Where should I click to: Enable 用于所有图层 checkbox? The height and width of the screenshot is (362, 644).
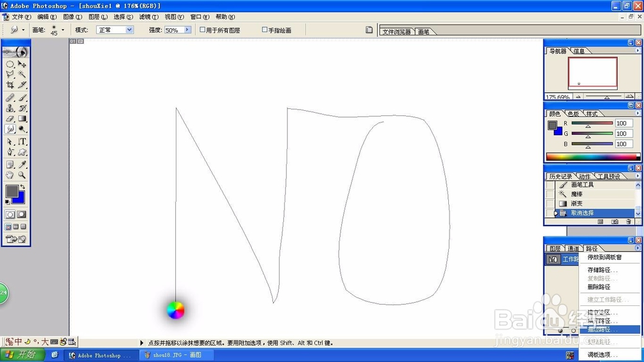[x=202, y=30]
